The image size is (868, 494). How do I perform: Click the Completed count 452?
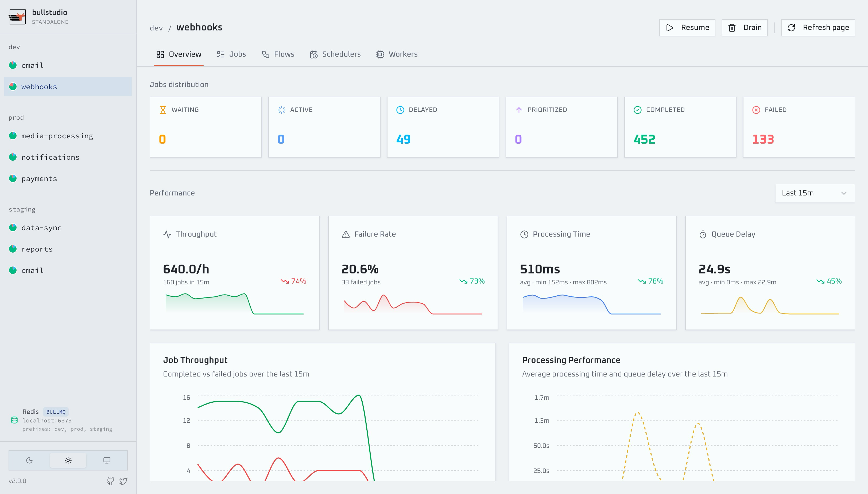644,139
